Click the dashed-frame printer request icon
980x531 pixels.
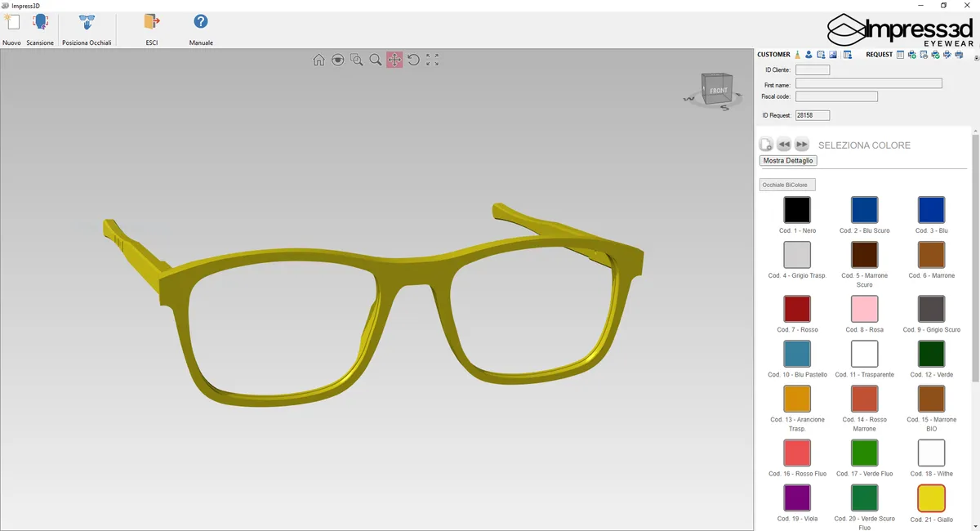(x=924, y=55)
